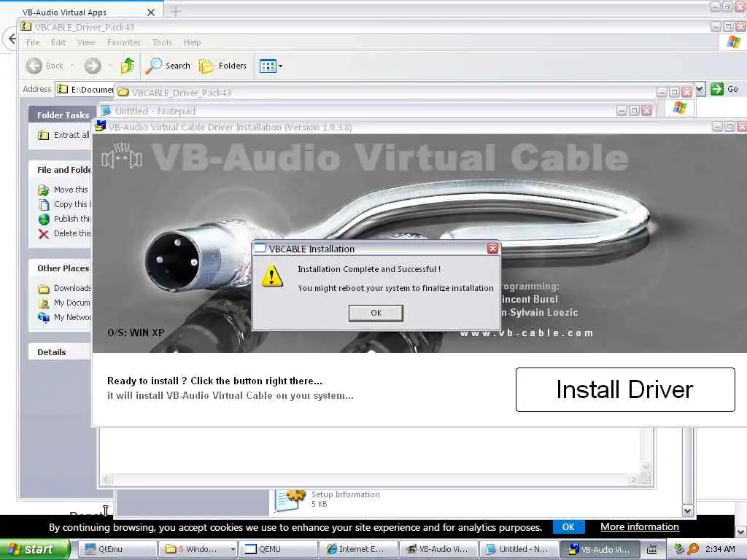The image size is (747, 560).
Task: Select the active VB-Audio installer taskbar button
Action: tap(599, 549)
